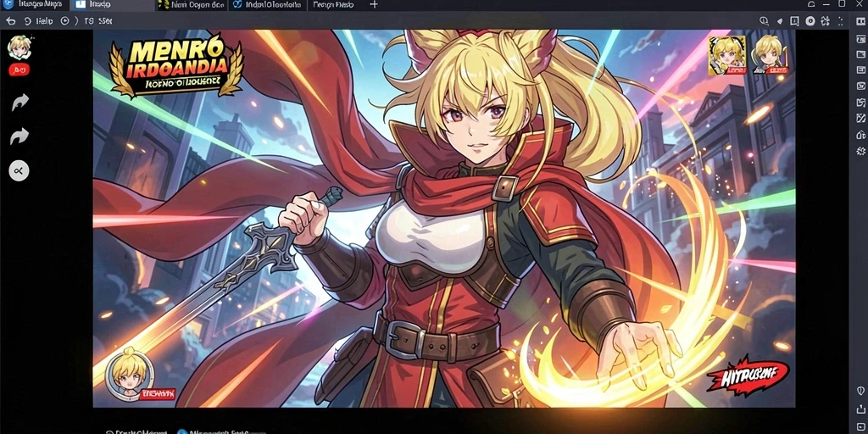Click the top icon in the right sidebar

point(861,21)
